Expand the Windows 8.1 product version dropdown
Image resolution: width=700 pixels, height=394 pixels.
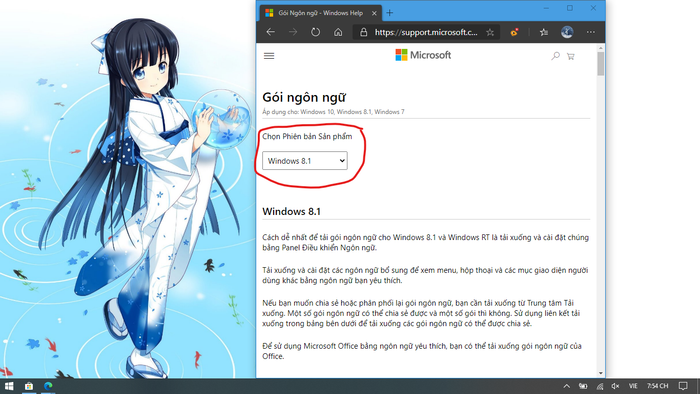tap(304, 161)
